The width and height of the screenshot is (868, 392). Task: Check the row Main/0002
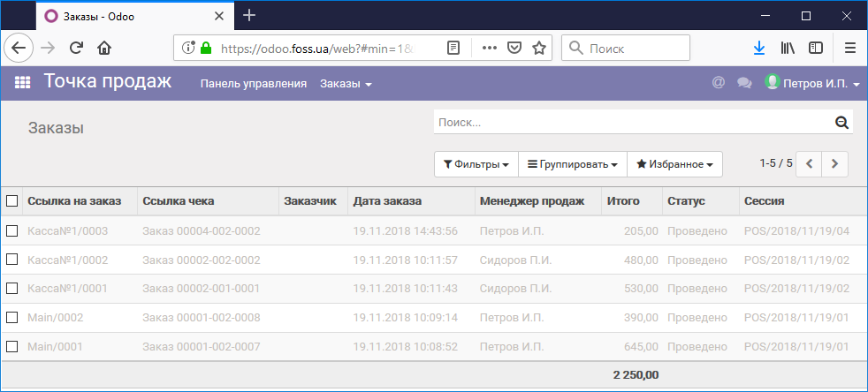pos(12,317)
